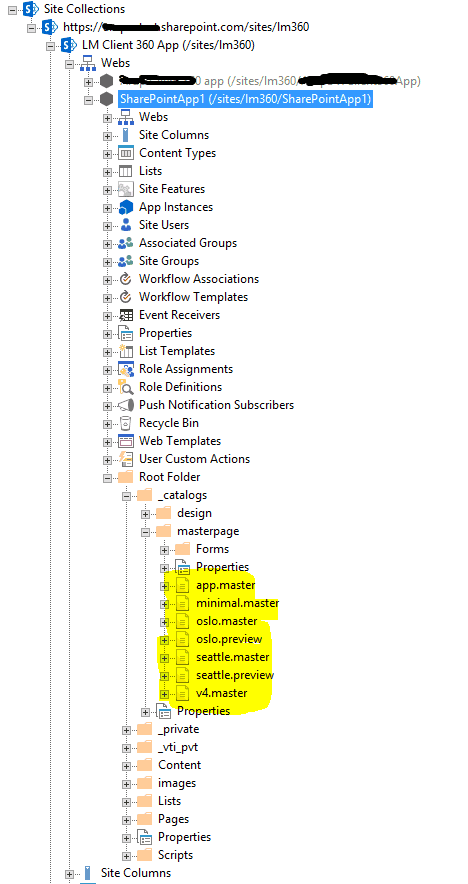Select the Scripts folder
The image size is (468, 884).
pyautogui.click(x=175, y=855)
